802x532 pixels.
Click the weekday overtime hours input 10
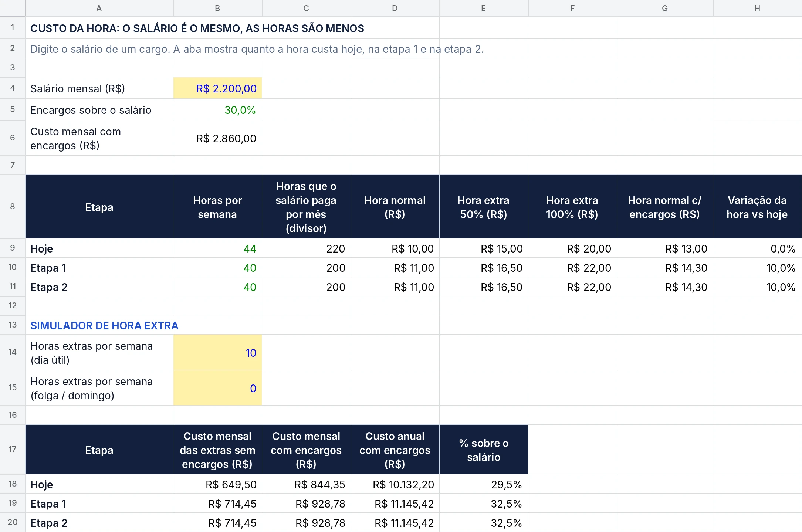[x=217, y=352]
